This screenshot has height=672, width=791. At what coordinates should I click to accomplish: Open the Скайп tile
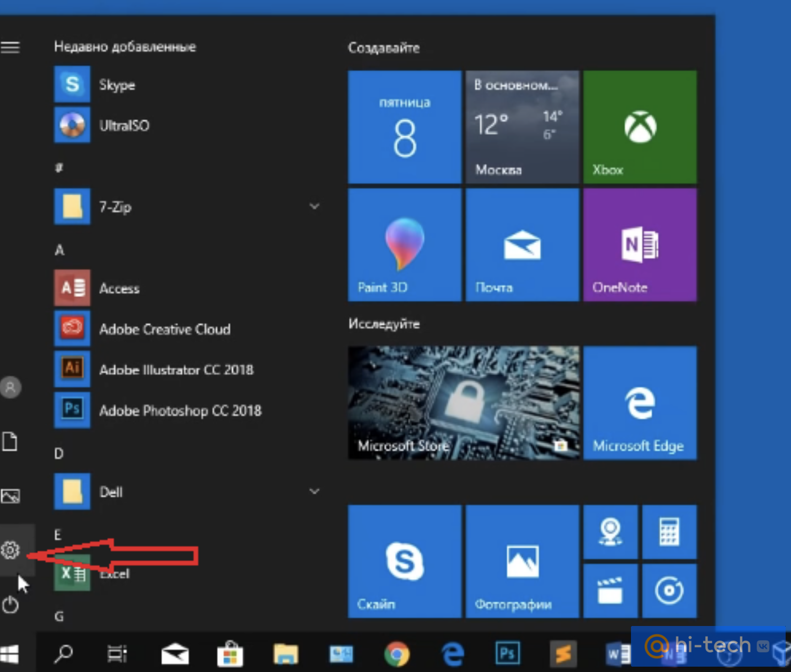405,561
